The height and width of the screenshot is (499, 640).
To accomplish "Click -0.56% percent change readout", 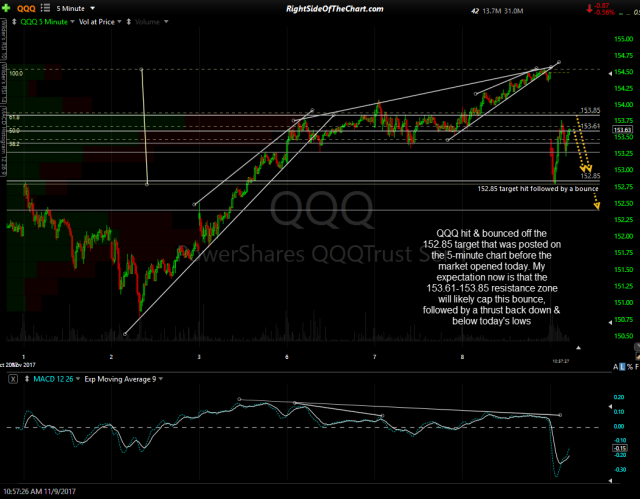I will 604,13.
